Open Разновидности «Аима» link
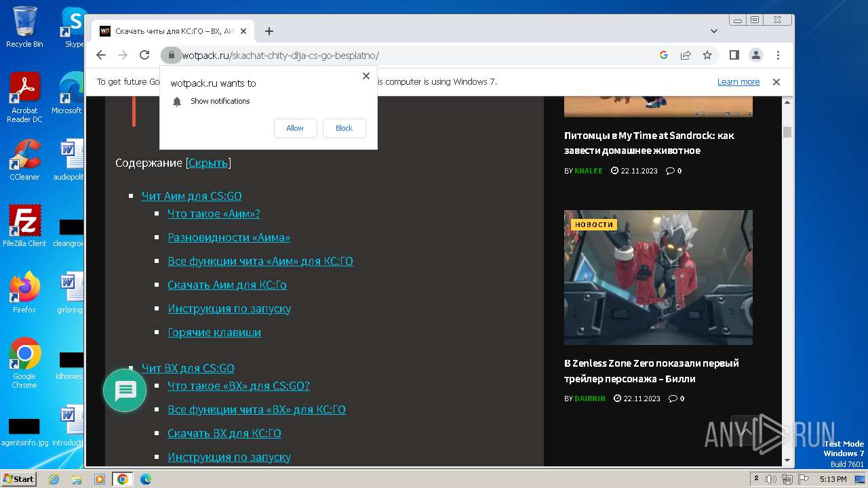The image size is (868, 488). (x=229, y=237)
